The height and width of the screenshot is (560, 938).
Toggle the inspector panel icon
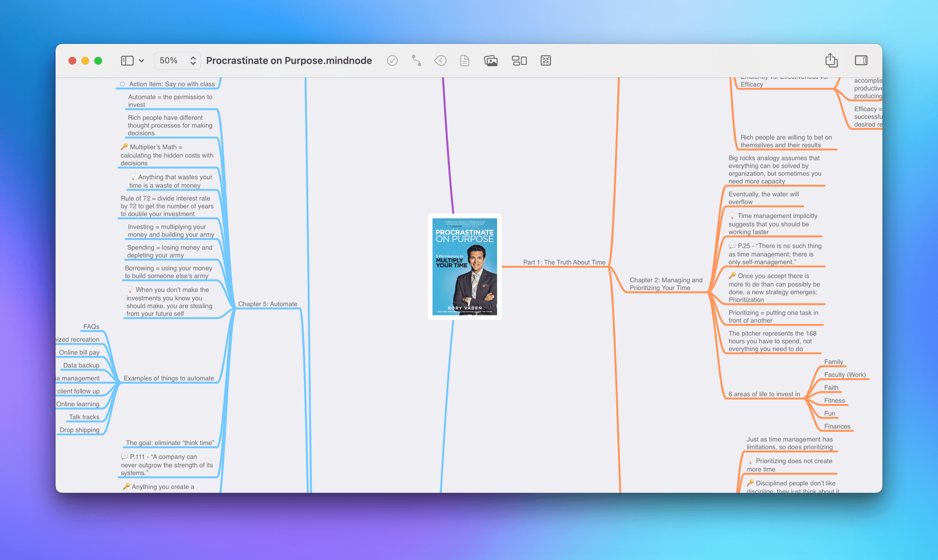[861, 60]
